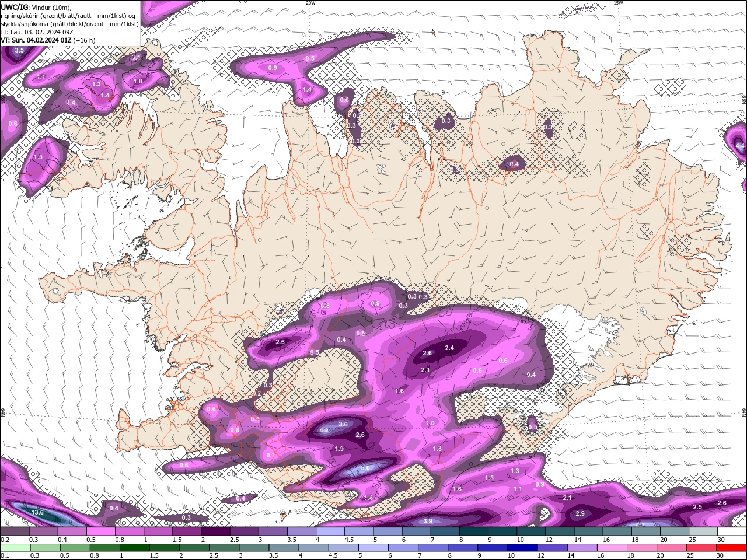Screen dimensions: 747x560
Task: Click the 15W longitude label
Action: (x=618, y=3)
